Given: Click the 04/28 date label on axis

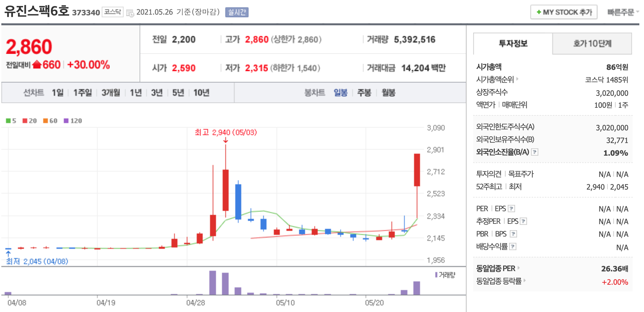Looking at the screenshot, I should (195, 303).
